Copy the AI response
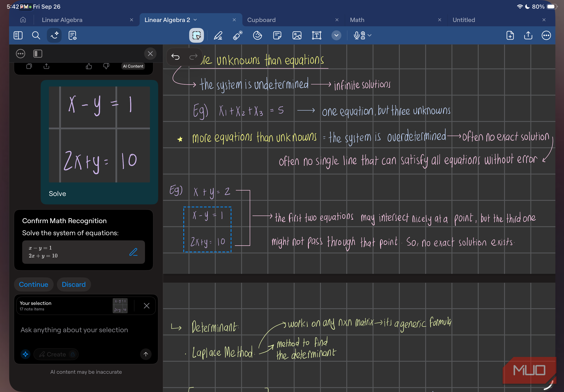Image resolution: width=564 pixels, height=392 pixels. (29, 66)
